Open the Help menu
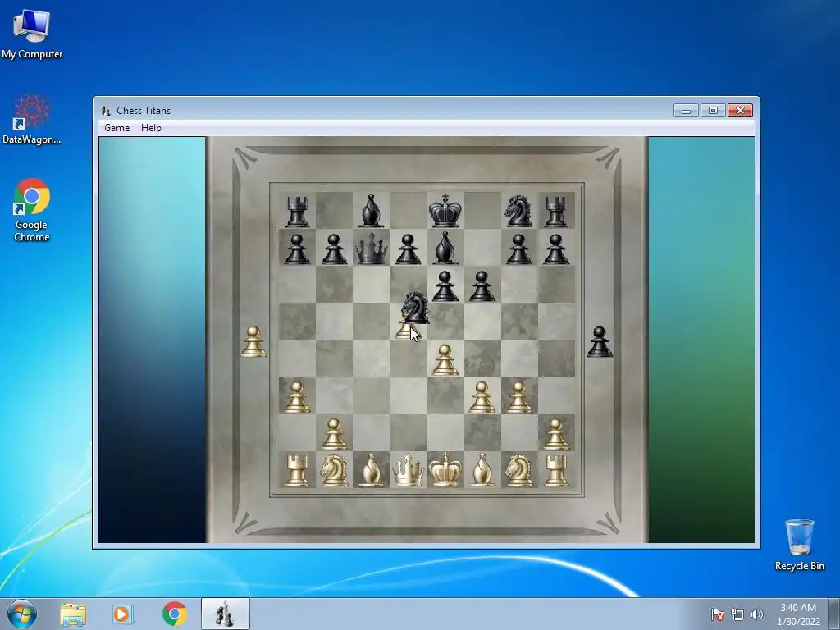The height and width of the screenshot is (630, 840). click(151, 128)
